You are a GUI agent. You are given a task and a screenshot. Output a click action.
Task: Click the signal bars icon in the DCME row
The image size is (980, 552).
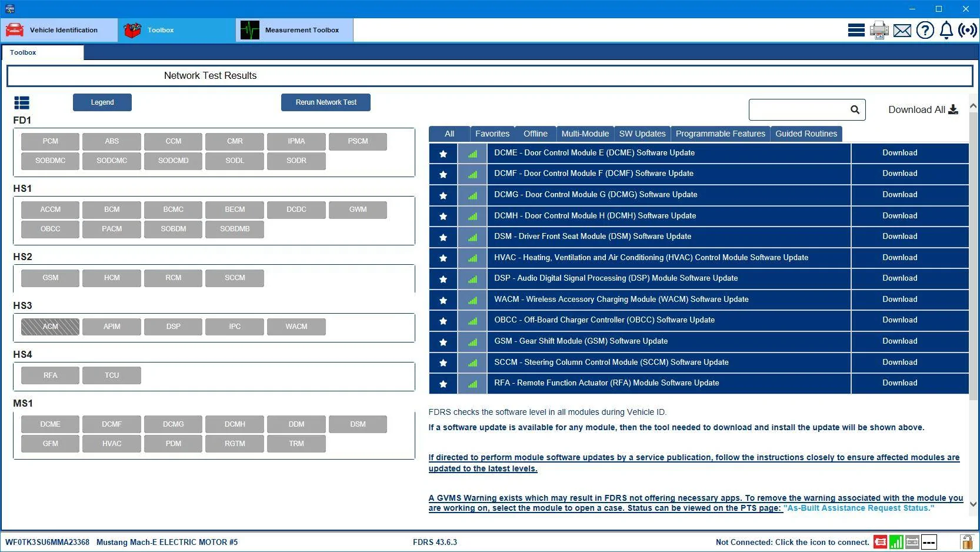pyautogui.click(x=472, y=153)
